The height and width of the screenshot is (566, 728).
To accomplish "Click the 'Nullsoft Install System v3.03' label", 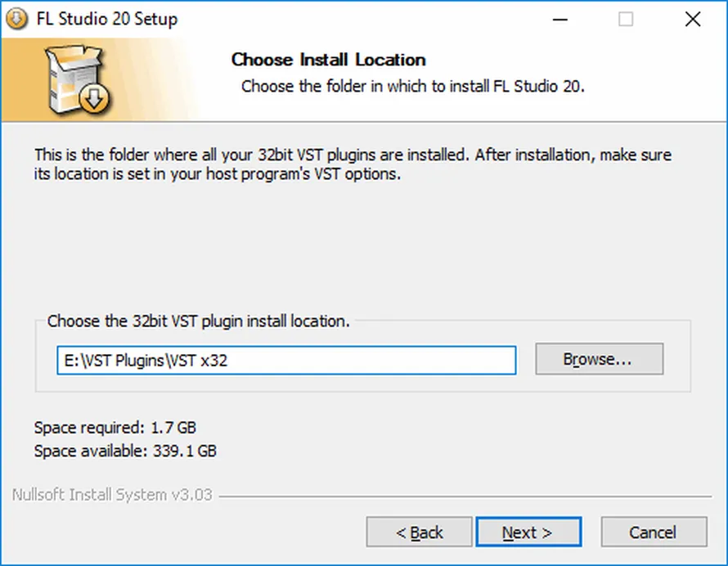I will coord(112,495).
